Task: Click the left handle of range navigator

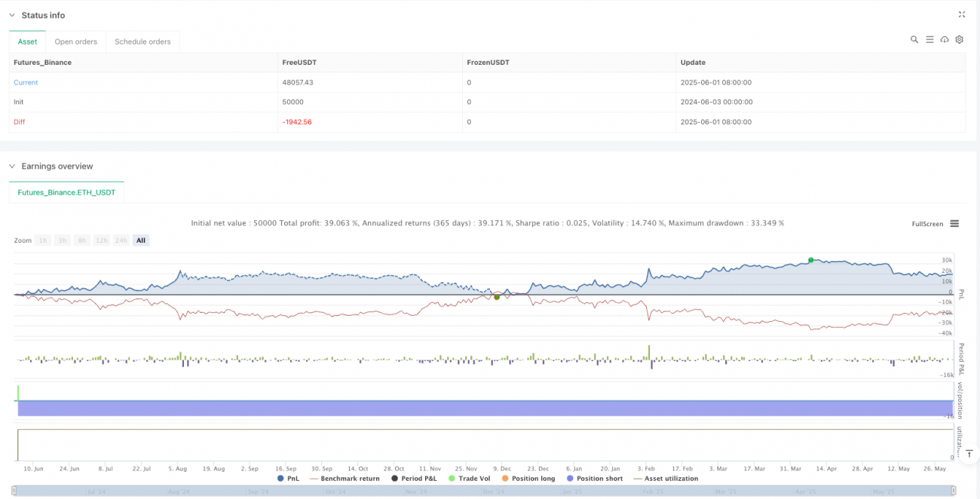Action: pyautogui.click(x=15, y=491)
